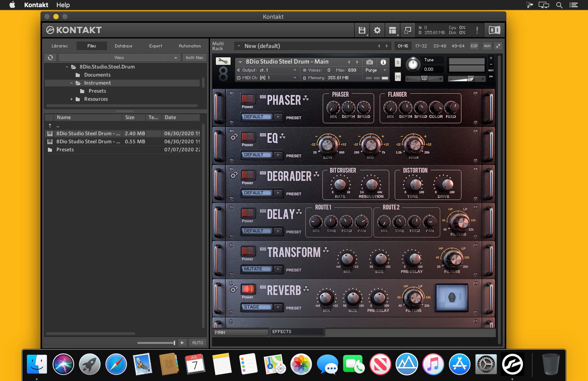Image resolution: width=588 pixels, height=381 pixels.
Task: Click the randomize icon next to Delay title
Action: point(299,212)
